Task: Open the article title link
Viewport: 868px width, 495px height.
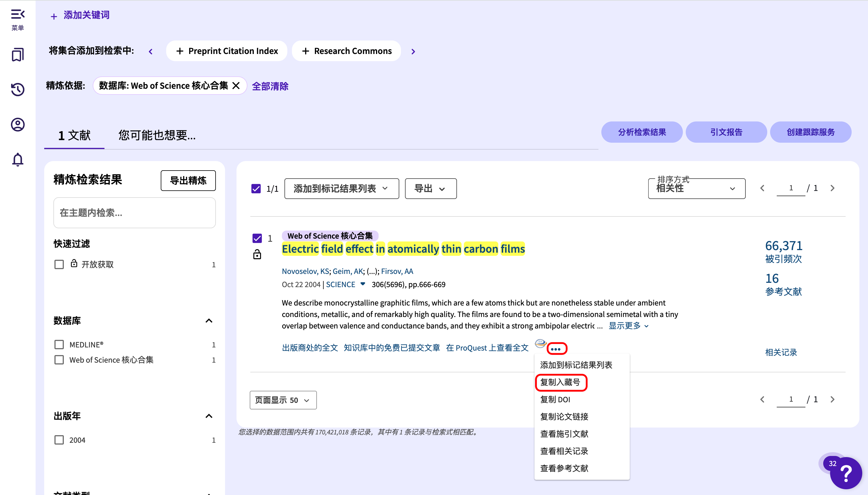Action: 403,249
